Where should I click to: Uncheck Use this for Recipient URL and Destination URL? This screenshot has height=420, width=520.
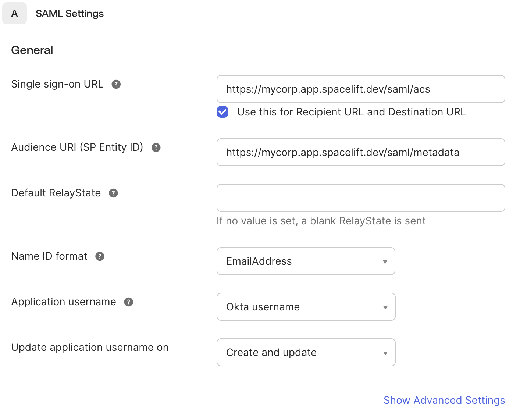coord(222,112)
